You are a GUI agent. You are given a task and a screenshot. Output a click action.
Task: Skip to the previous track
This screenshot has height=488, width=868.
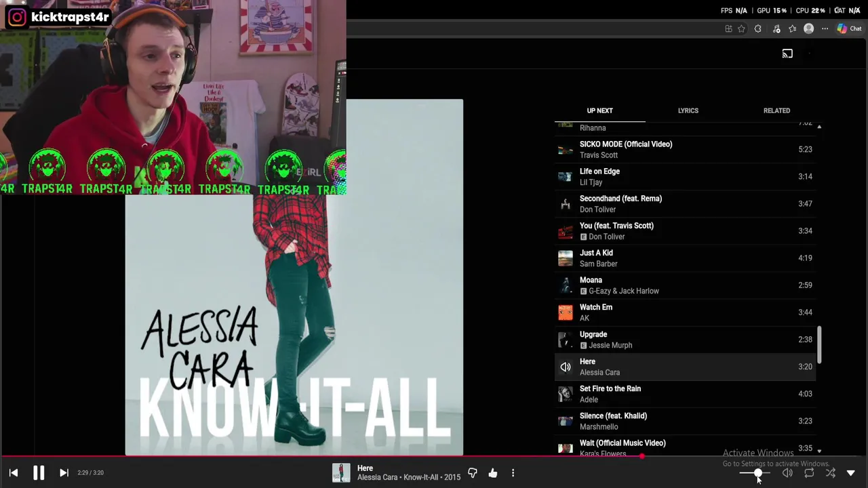pyautogui.click(x=14, y=473)
